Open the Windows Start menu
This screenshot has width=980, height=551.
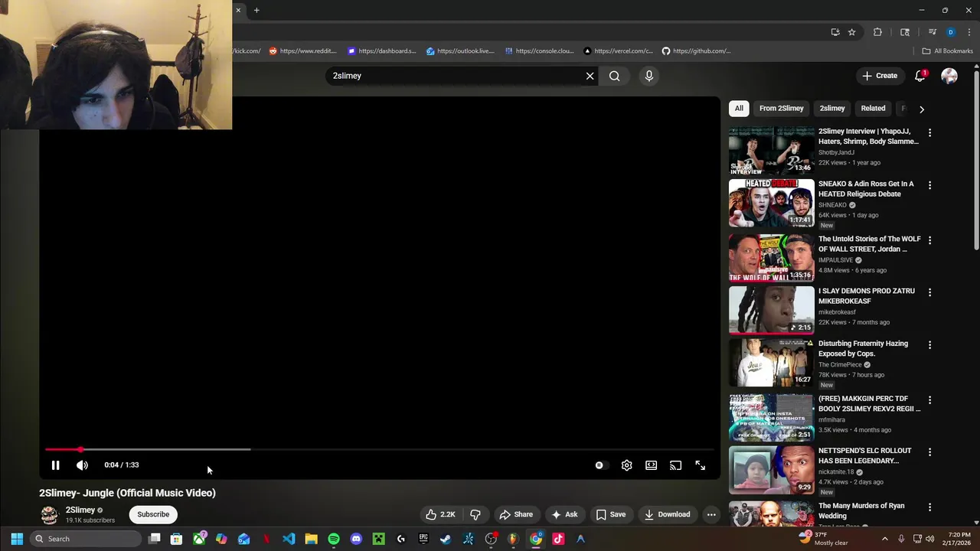[17, 539]
